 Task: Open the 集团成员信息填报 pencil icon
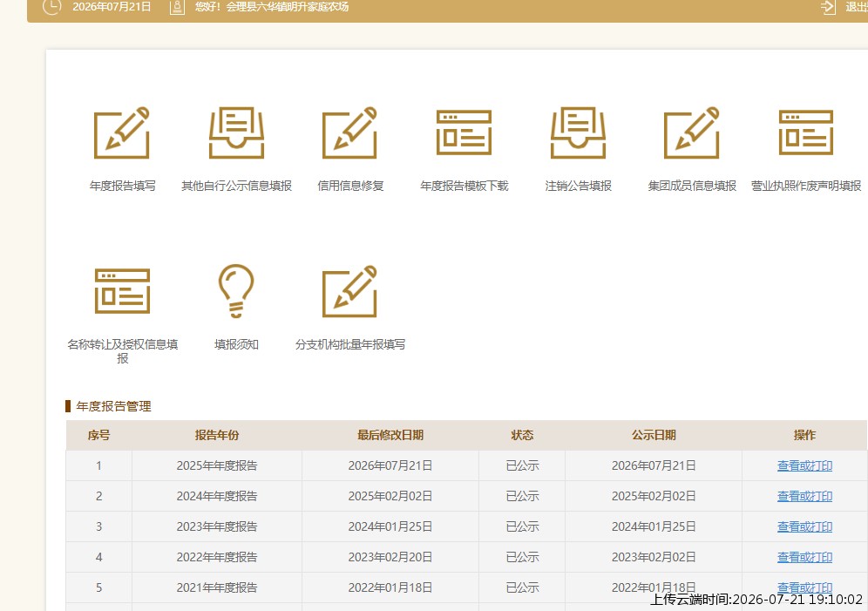coord(692,132)
